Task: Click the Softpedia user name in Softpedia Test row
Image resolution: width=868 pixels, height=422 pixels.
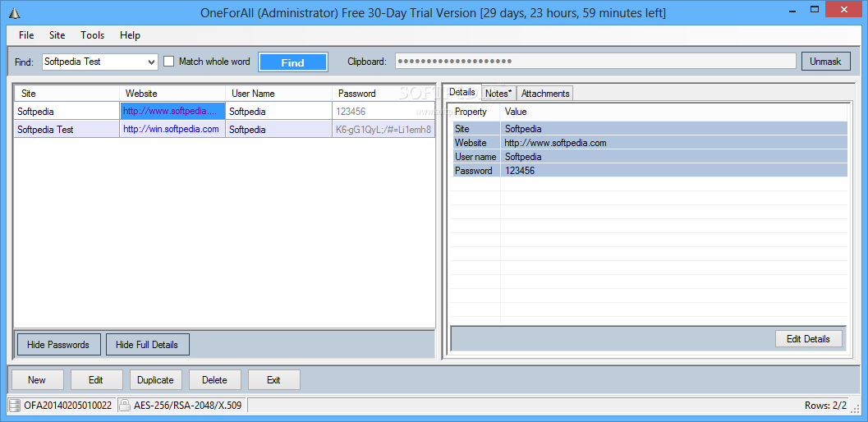Action: click(x=278, y=130)
